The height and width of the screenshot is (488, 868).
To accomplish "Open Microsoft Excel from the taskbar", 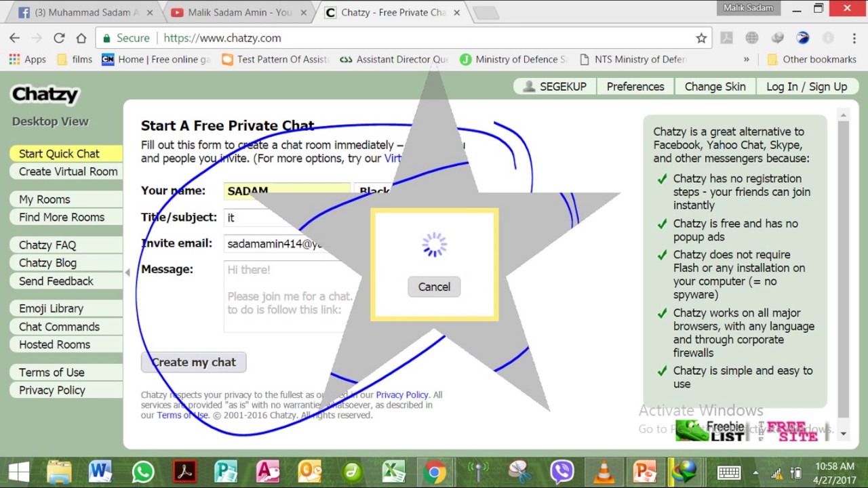I will 393,472.
